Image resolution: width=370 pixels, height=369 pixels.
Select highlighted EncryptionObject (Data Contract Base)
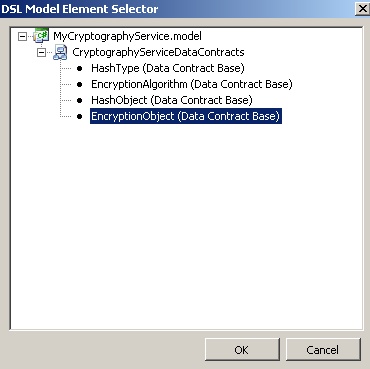[186, 116]
